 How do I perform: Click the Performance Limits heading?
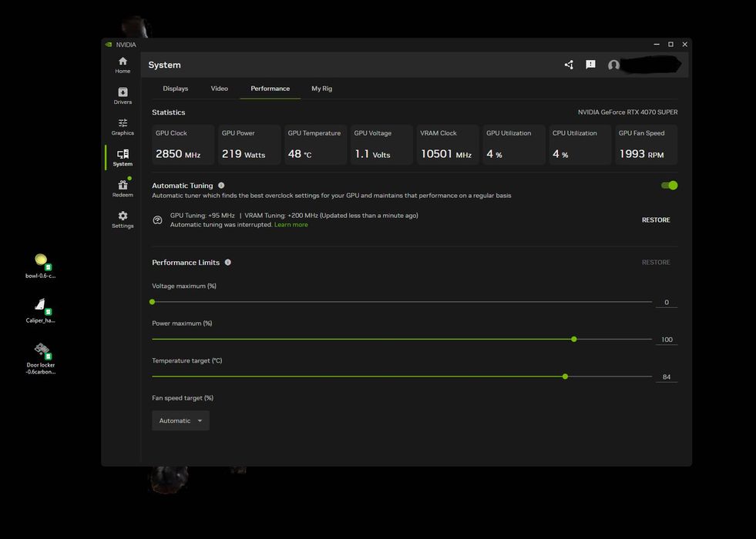[186, 263]
